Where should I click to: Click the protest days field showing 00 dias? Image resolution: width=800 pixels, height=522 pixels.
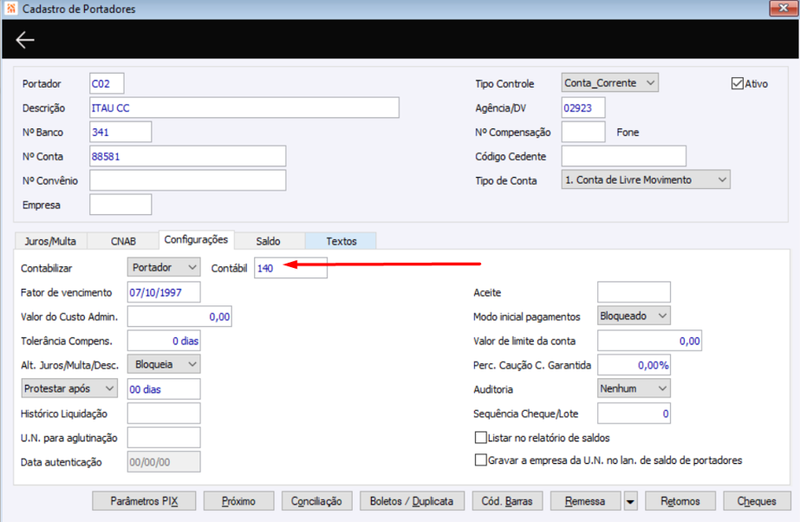coord(164,389)
